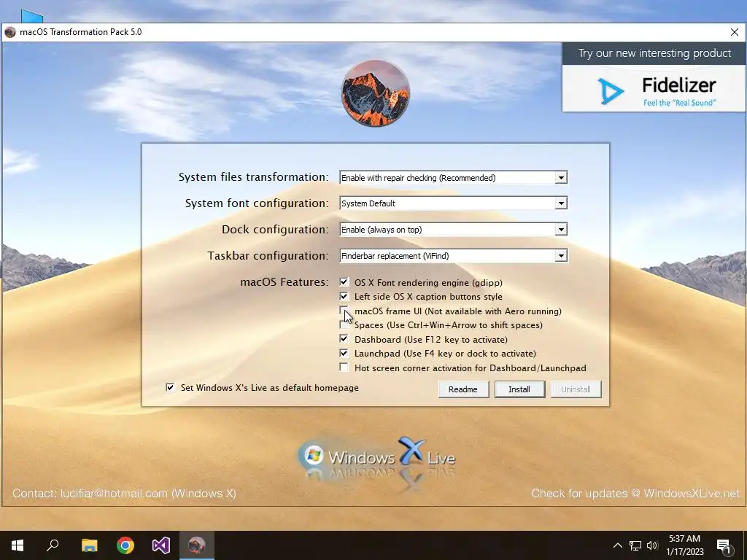Image resolution: width=747 pixels, height=560 pixels.
Task: Click 'Enable (always on top)' dock combo box
Action: (453, 230)
